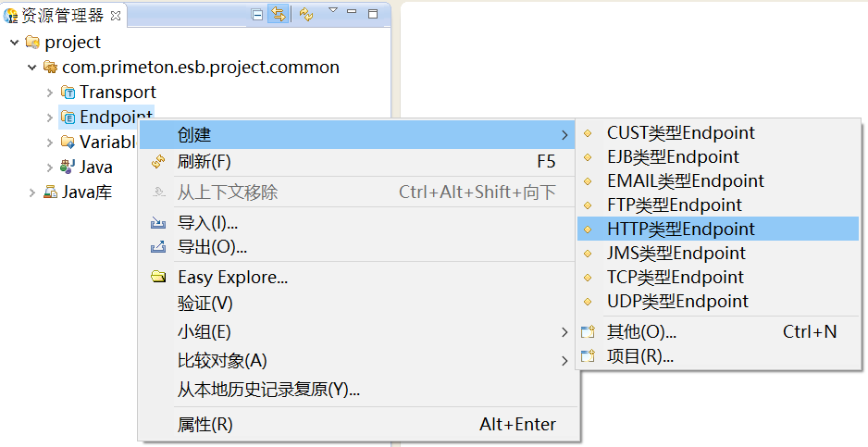868x447 pixels.
Task: Click the Transport folder icon
Action: point(68,93)
